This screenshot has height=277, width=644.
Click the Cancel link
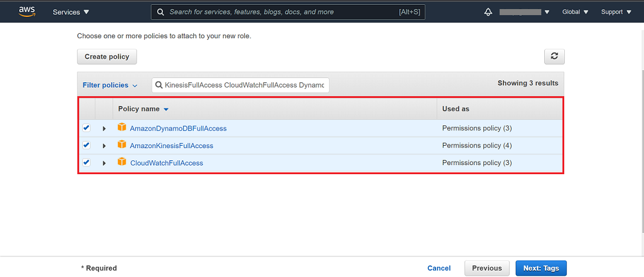coord(439,268)
